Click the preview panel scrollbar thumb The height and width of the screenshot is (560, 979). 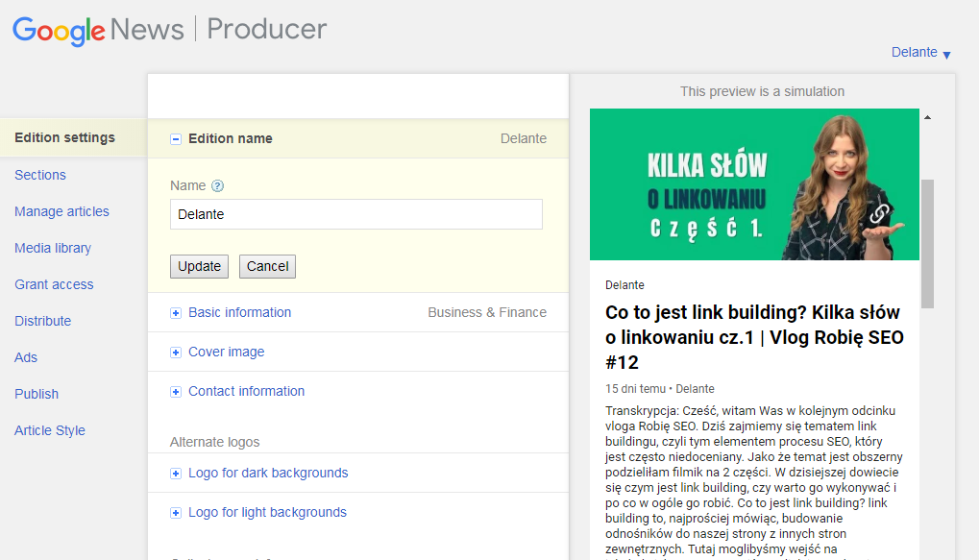(x=927, y=242)
